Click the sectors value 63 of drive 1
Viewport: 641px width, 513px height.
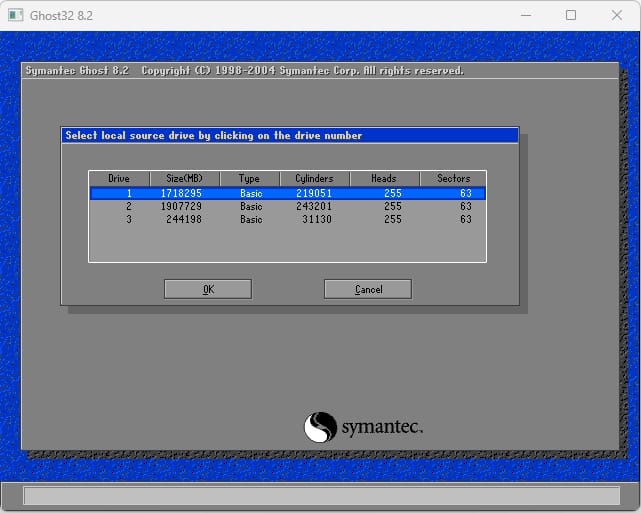coord(466,193)
